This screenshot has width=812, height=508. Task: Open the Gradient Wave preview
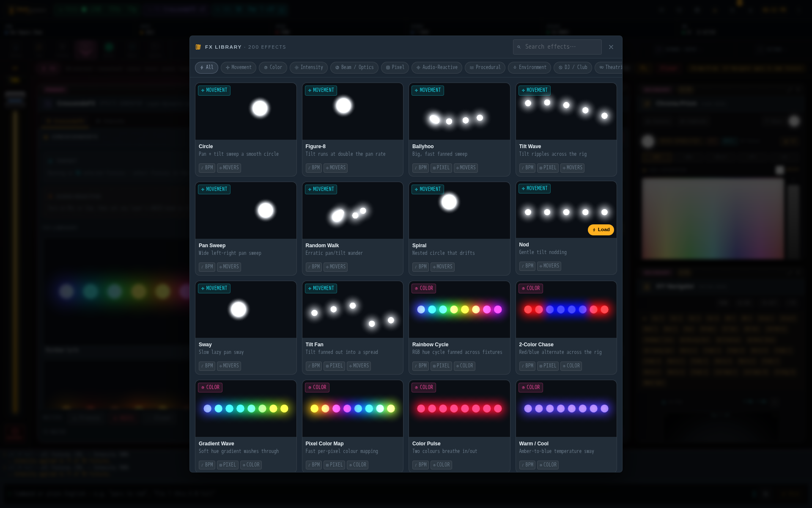point(246,409)
